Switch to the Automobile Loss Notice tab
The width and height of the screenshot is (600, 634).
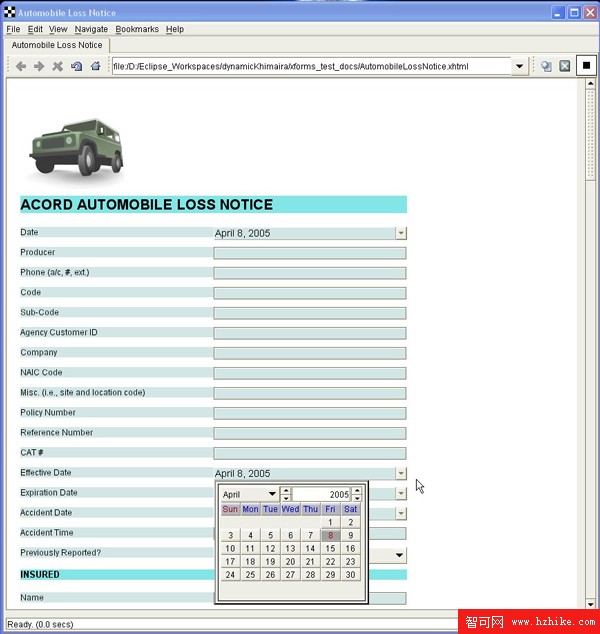[57, 45]
